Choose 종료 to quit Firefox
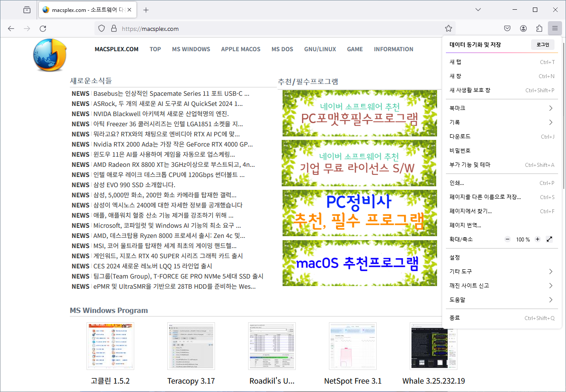 [502, 318]
